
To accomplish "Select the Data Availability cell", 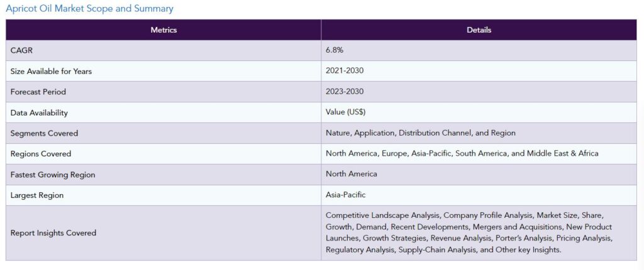I will point(164,112).
